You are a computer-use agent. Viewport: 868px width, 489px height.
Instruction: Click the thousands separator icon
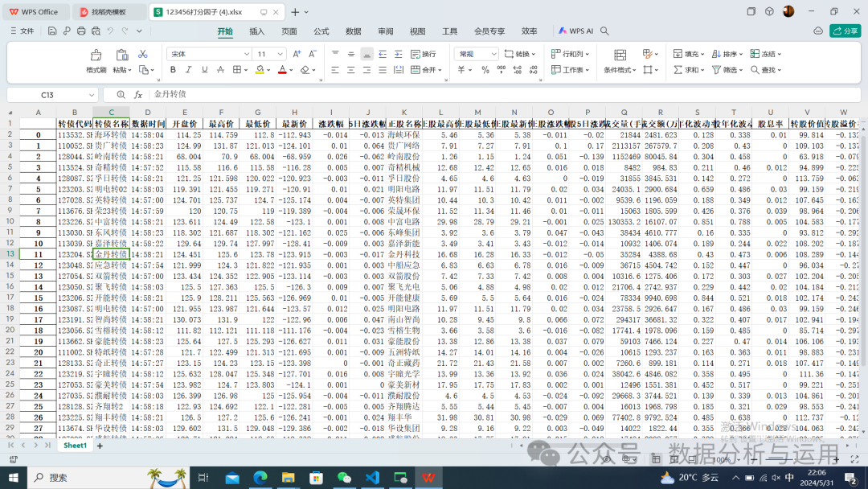click(x=501, y=70)
